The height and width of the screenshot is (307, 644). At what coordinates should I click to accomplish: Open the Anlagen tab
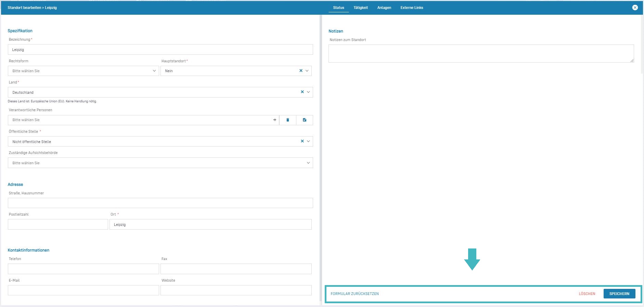click(384, 8)
